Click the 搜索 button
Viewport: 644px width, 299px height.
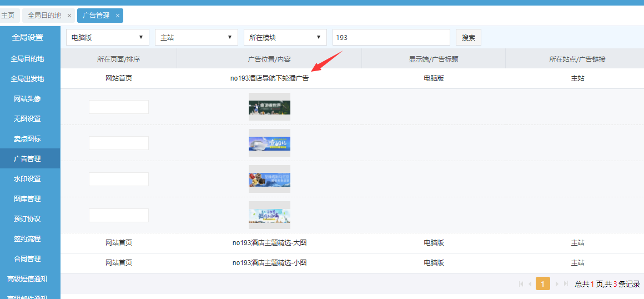[x=468, y=37]
